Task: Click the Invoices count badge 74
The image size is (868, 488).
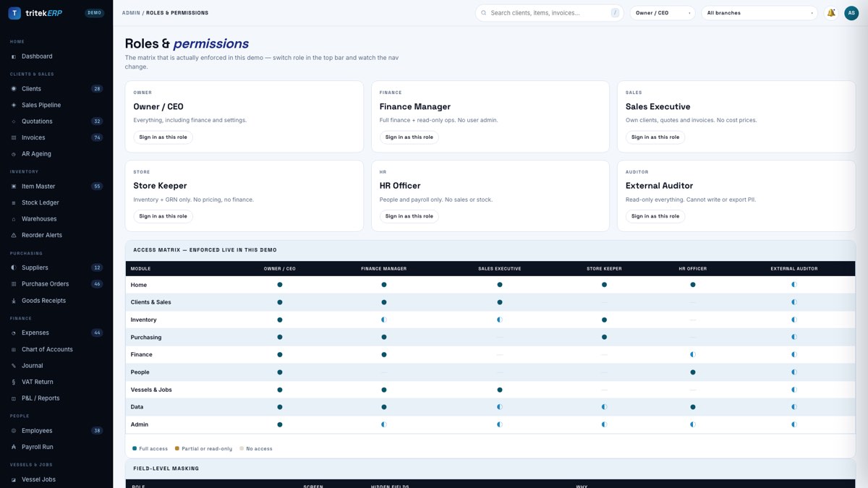Action: pyautogui.click(x=97, y=137)
